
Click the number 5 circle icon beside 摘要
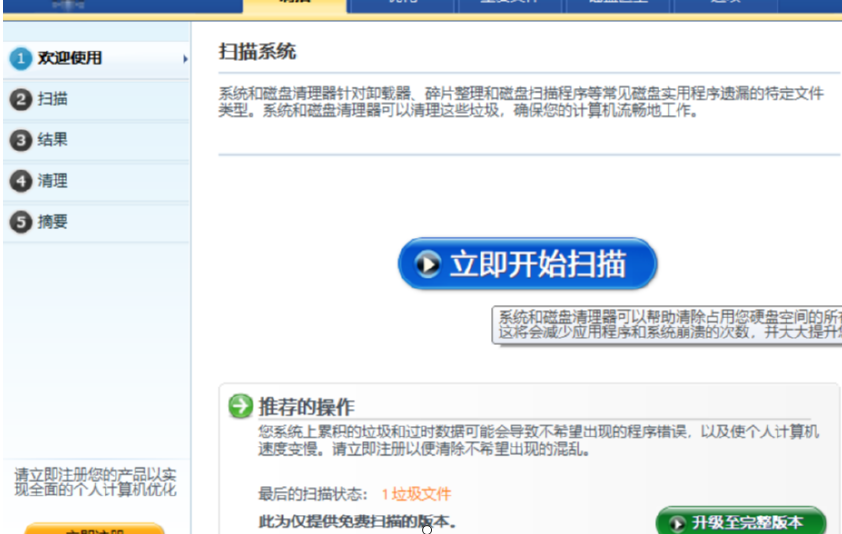21,223
